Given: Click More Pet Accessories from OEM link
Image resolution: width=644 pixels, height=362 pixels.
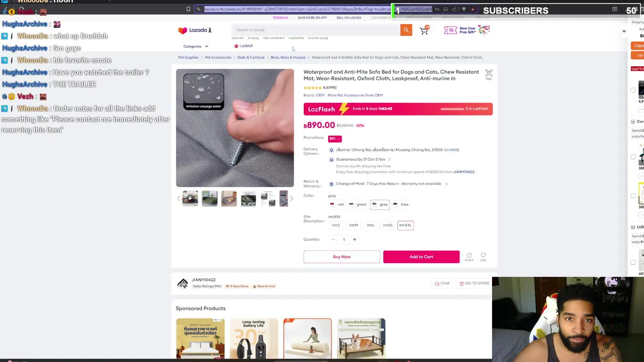Looking at the screenshot, I should tap(355, 95).
